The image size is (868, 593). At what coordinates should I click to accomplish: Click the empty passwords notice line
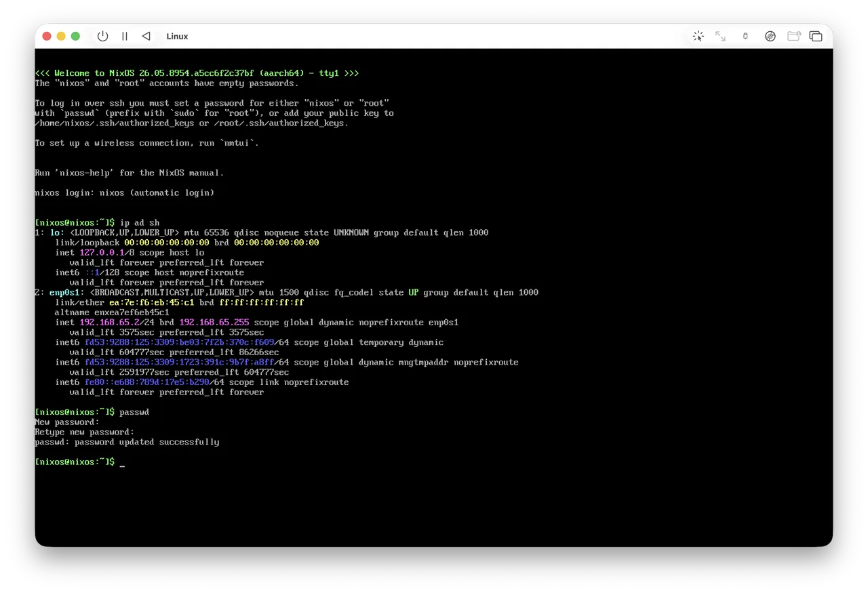click(167, 83)
